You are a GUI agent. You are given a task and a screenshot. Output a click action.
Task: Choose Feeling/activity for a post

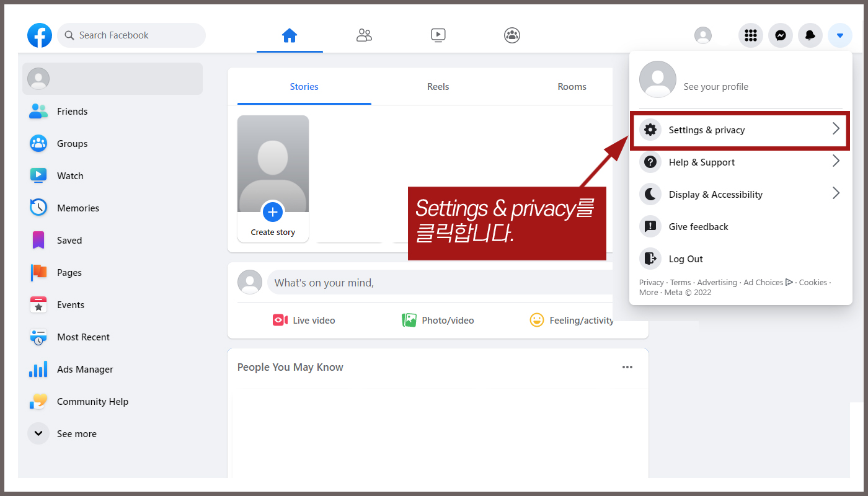click(572, 321)
